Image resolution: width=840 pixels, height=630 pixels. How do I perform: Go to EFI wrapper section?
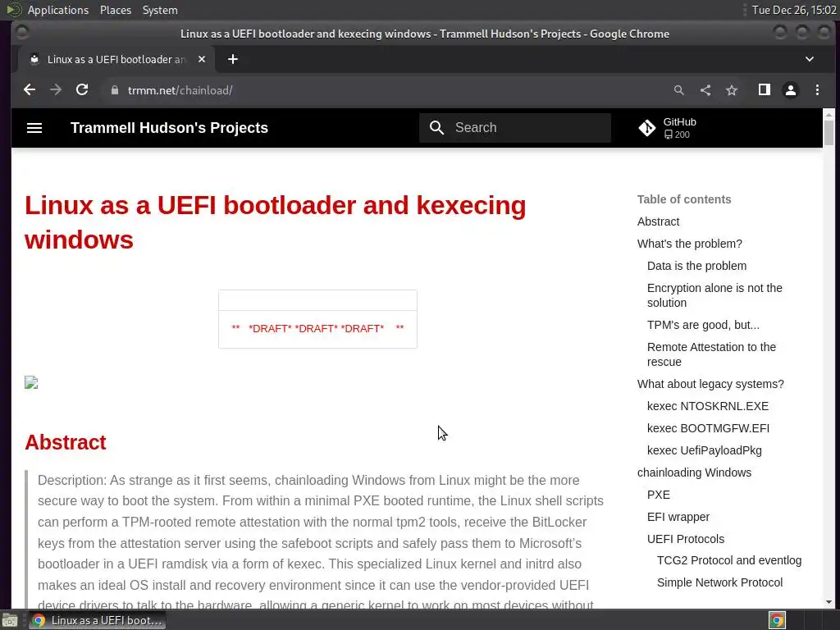click(678, 517)
